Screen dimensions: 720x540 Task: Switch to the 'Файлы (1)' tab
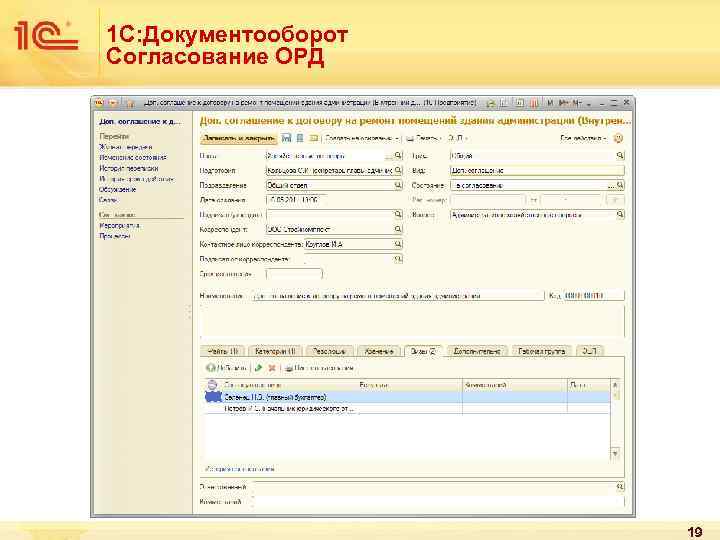click(223, 351)
